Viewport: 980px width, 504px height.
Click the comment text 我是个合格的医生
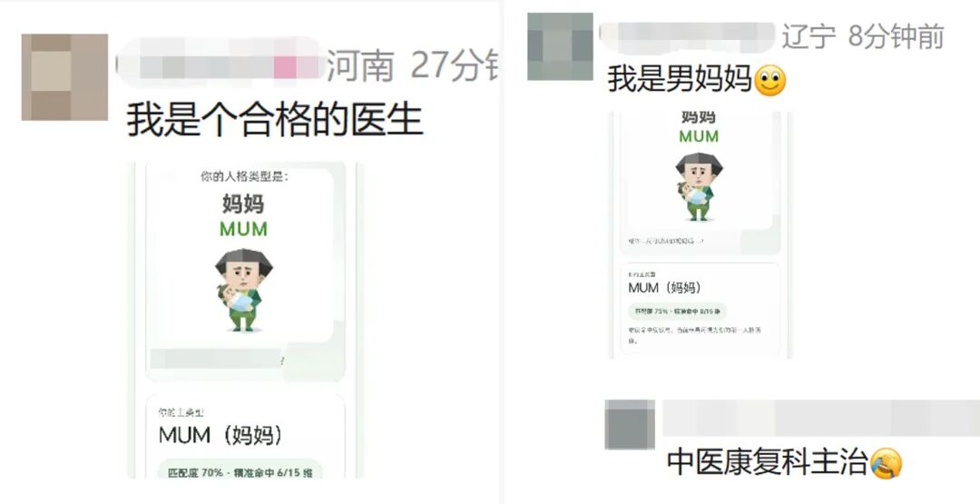(x=275, y=119)
